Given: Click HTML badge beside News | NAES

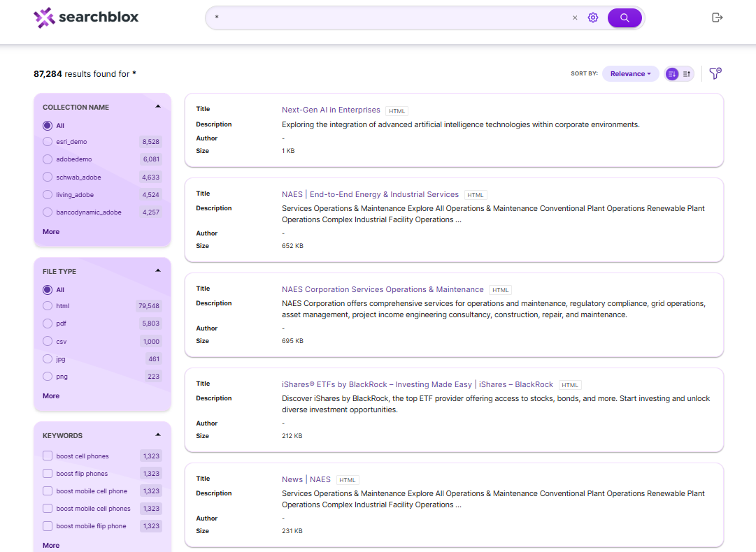Looking at the screenshot, I should click(x=347, y=480).
